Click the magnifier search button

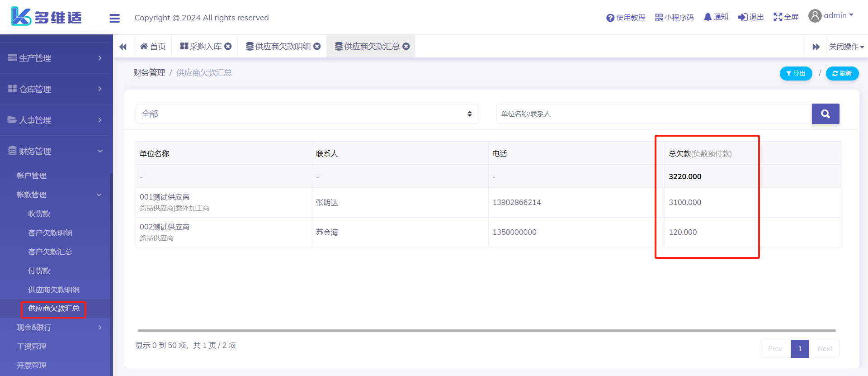[x=825, y=114]
